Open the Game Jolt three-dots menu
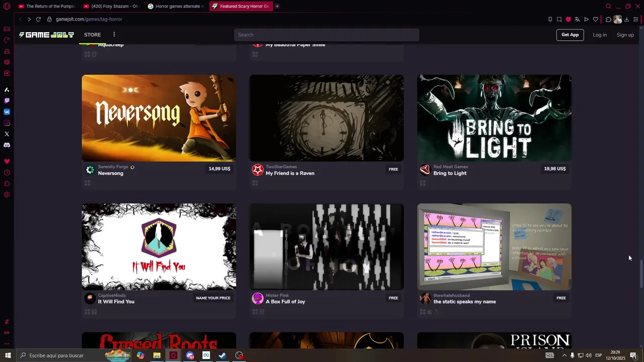 pos(114,35)
